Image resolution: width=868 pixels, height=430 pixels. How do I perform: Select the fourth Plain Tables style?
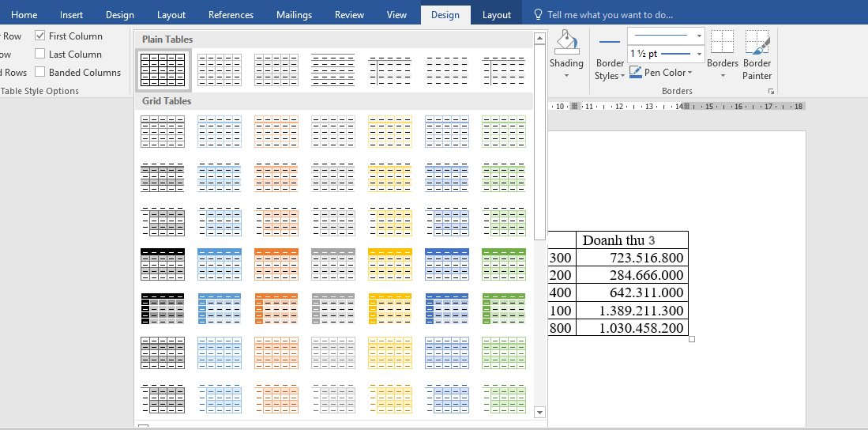point(333,70)
